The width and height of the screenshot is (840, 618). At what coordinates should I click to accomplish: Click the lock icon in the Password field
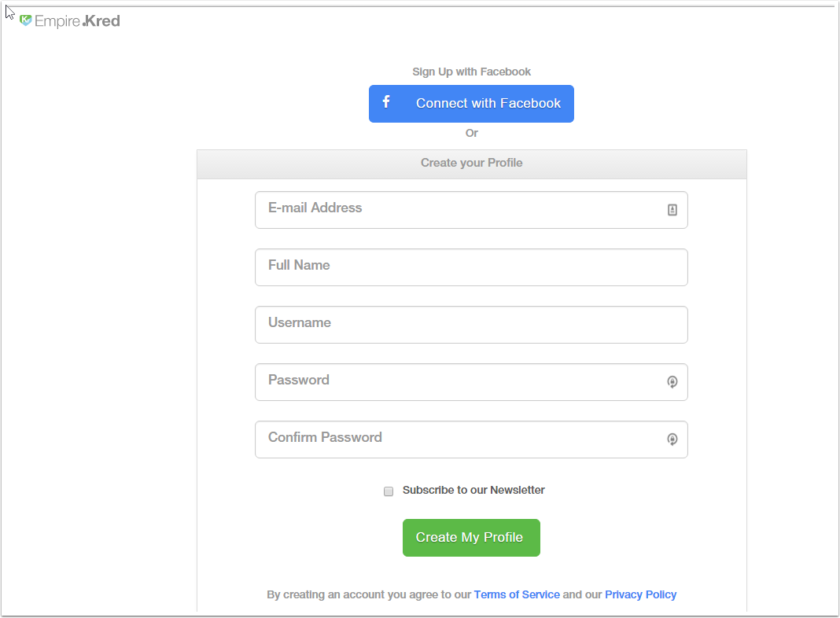click(672, 382)
